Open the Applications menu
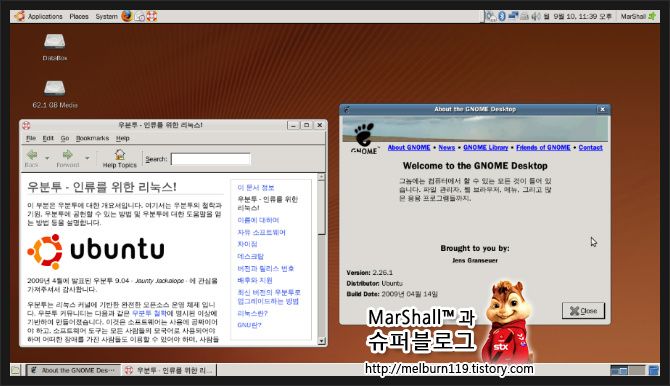This screenshot has height=386, width=670. (45, 17)
